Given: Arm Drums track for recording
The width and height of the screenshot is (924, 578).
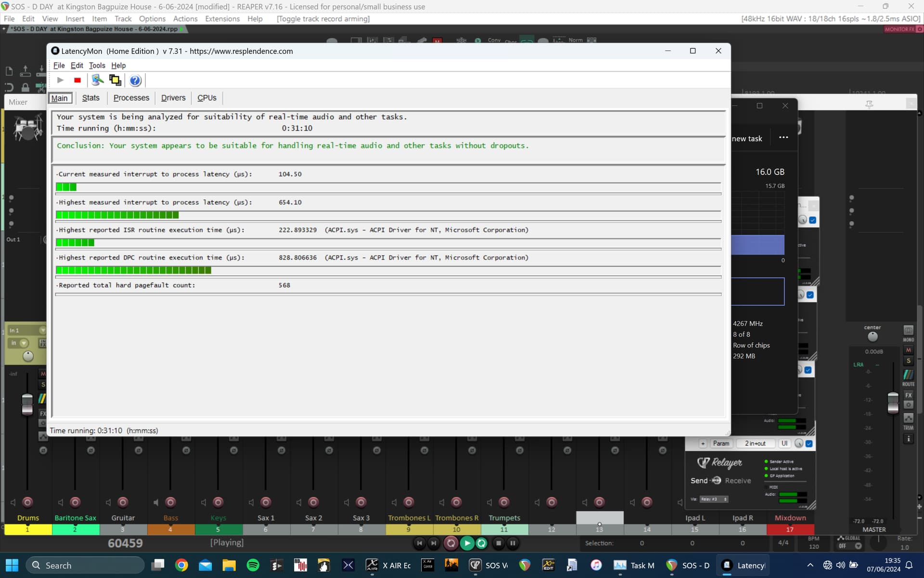Looking at the screenshot, I should click(x=28, y=502).
